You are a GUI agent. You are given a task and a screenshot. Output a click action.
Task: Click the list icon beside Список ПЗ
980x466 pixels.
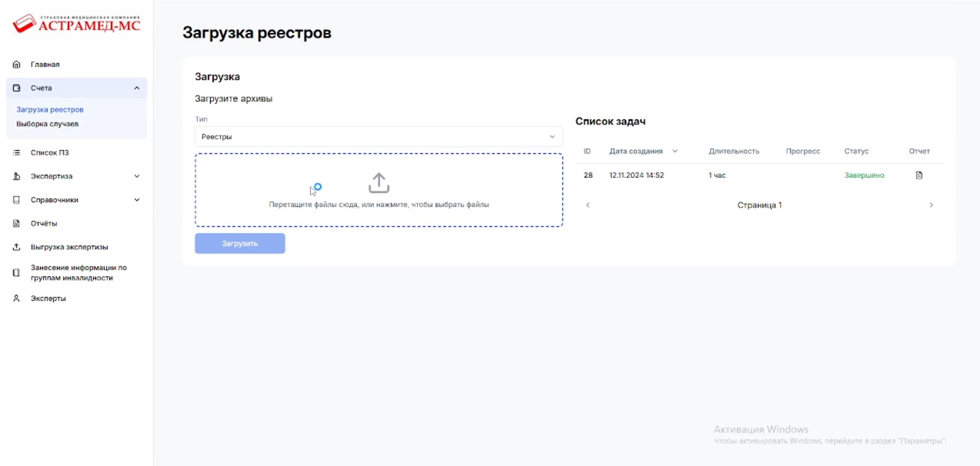(17, 153)
